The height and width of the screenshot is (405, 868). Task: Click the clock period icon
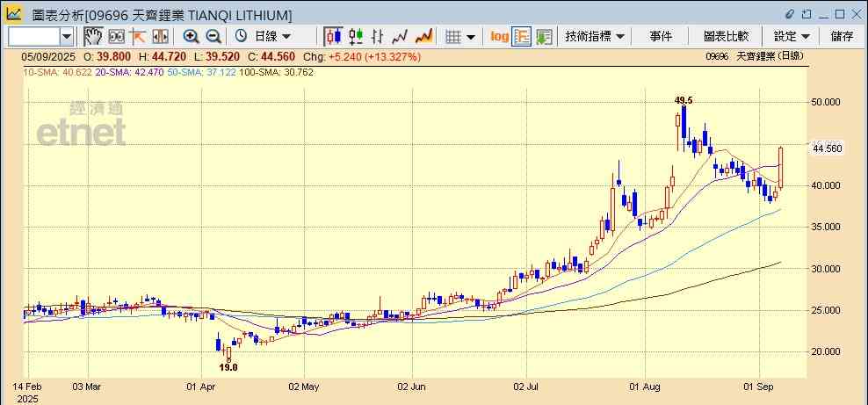click(x=241, y=37)
